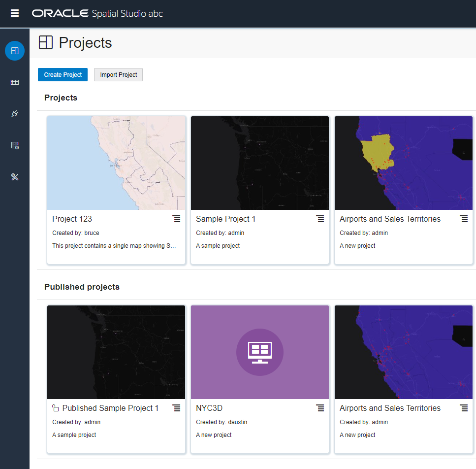Click the Sample Project 1 title
Screen dimensions: 476x469
(x=225, y=219)
